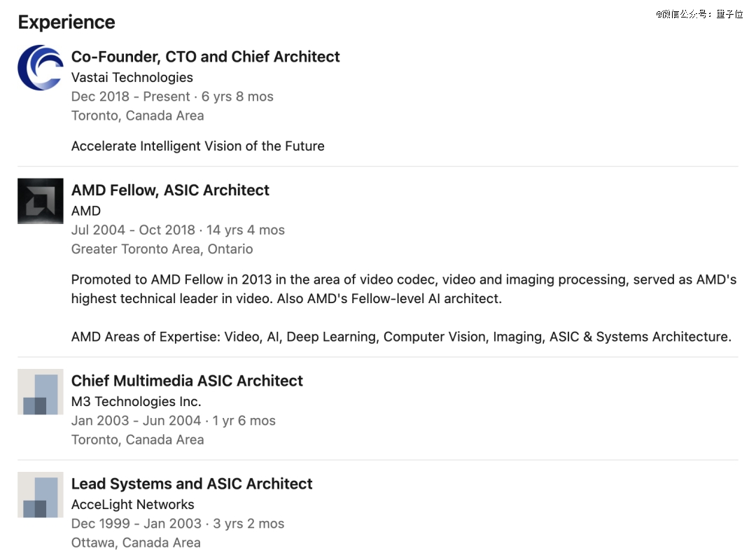Click the Accelerate Intelligent Vision description
This screenshot has width=756, height=551.
(197, 146)
